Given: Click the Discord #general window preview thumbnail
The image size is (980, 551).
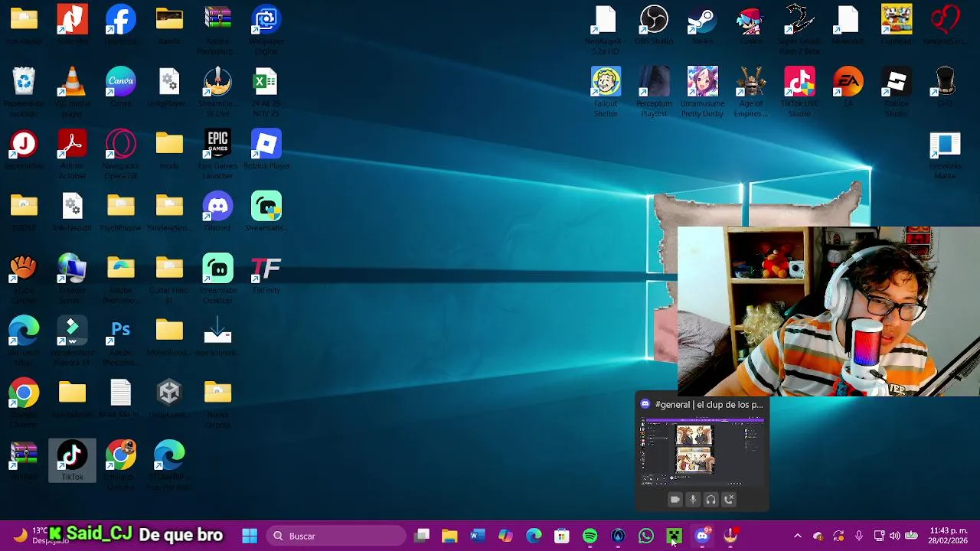Looking at the screenshot, I should (x=702, y=452).
